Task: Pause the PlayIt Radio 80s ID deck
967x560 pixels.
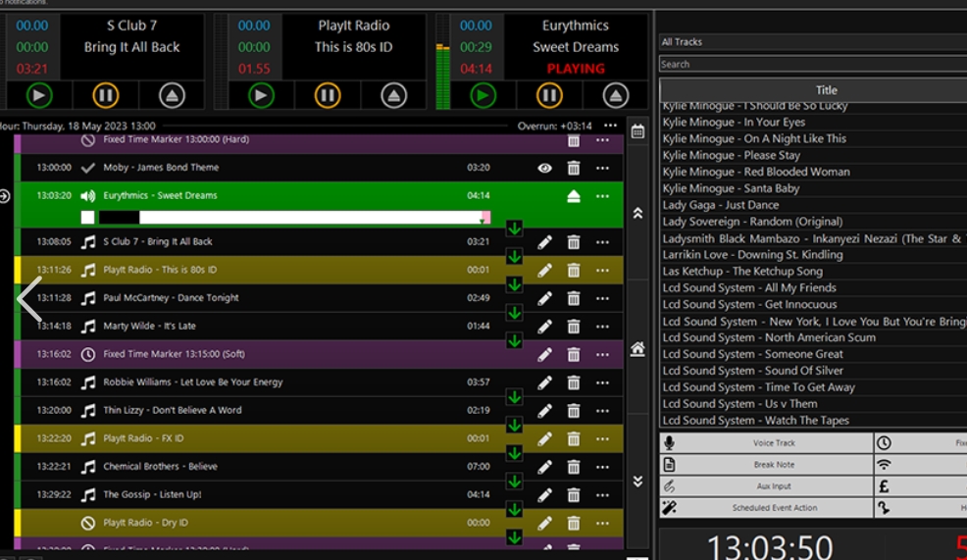Action: click(x=328, y=95)
